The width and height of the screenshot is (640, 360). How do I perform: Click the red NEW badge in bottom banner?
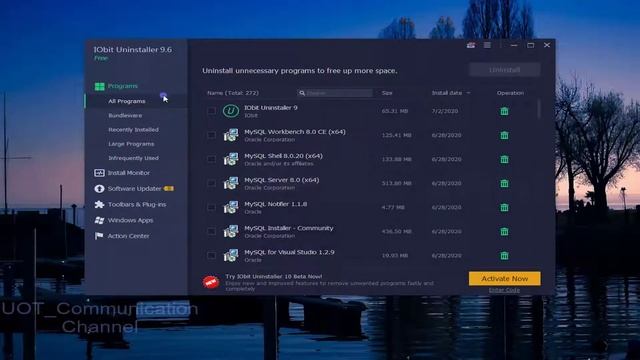tap(211, 282)
